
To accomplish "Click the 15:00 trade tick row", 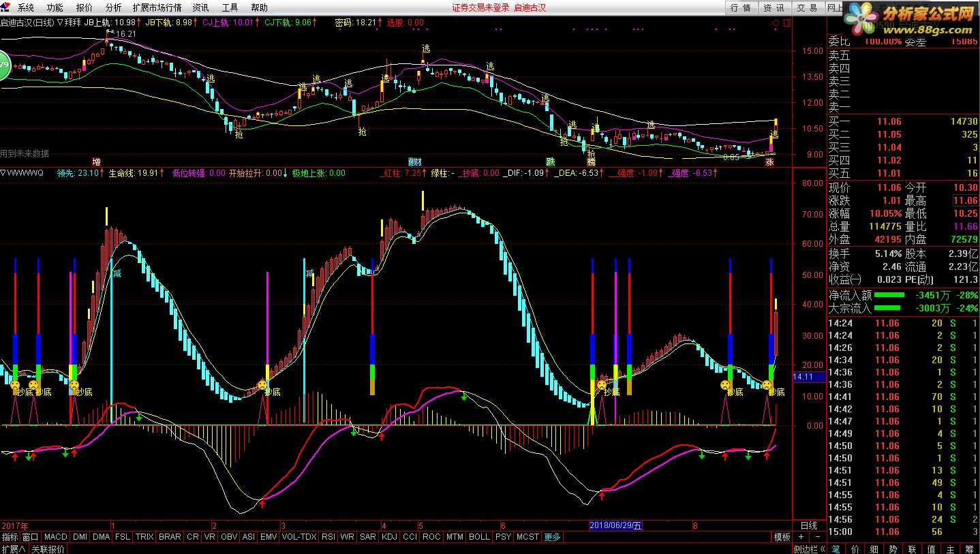I will click(903, 532).
